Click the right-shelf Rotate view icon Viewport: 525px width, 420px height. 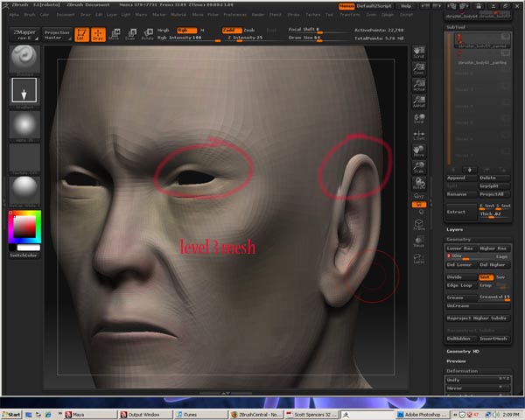coord(419,184)
